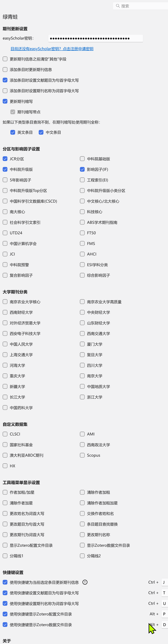
Task: Enable 作者加粗/加星 toolbox menu item
Action: [5, 492]
